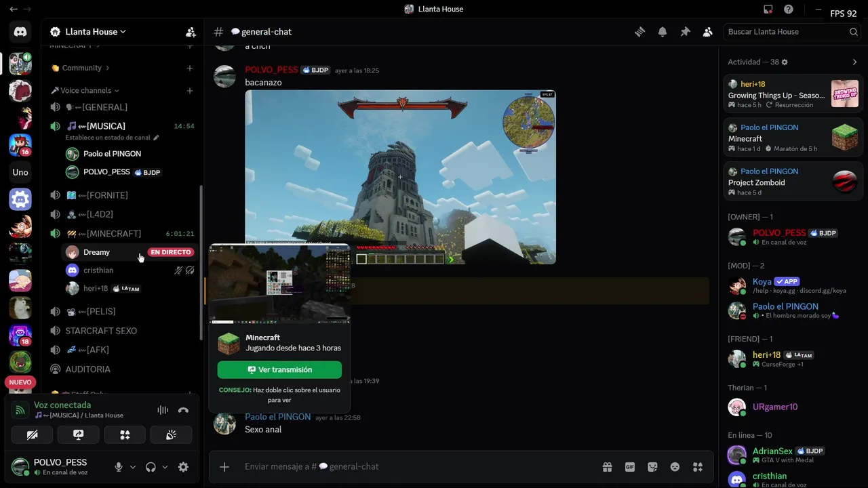Open Paolo el PINGON Minecraft activity card
Image resolution: width=868 pixels, height=488 pixels.
click(793, 138)
